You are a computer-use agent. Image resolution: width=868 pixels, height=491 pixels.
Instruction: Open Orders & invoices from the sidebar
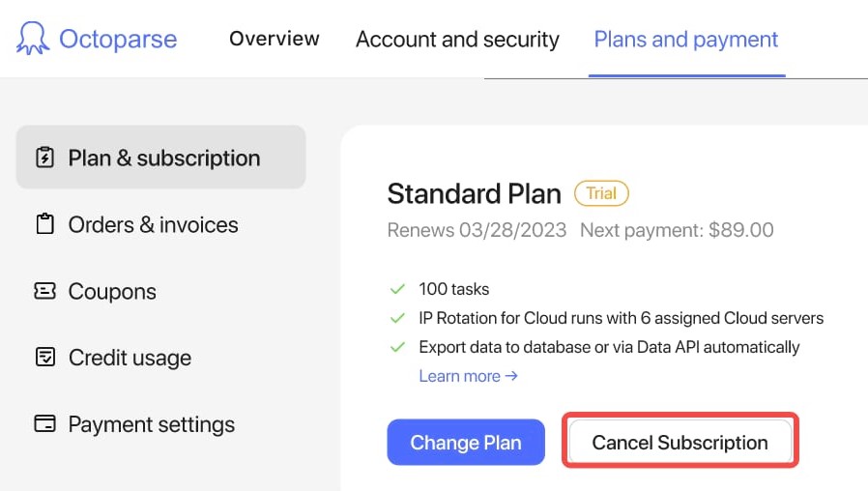coord(153,224)
